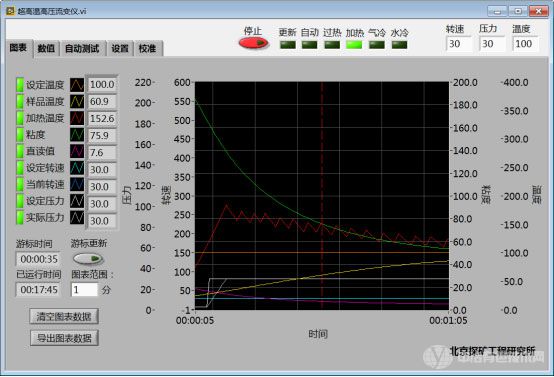Switch to the 数值 tab
Viewport: 554px width, 377px height.
46,48
